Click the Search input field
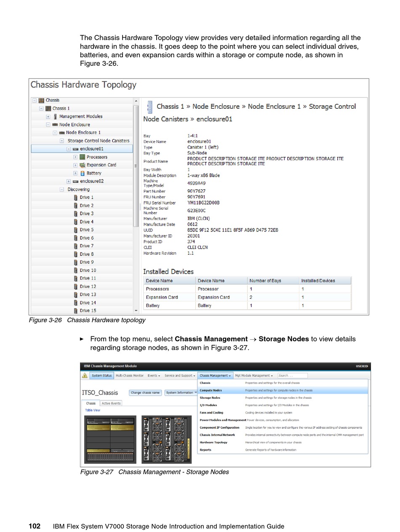400x532 pixels. pyautogui.click(x=293, y=376)
